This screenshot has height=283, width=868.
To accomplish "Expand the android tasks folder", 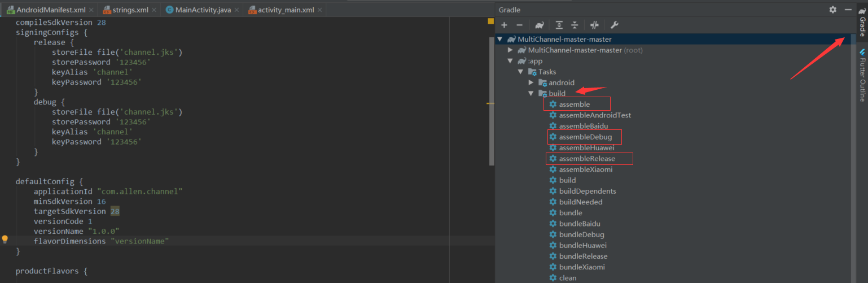I will pos(531,82).
